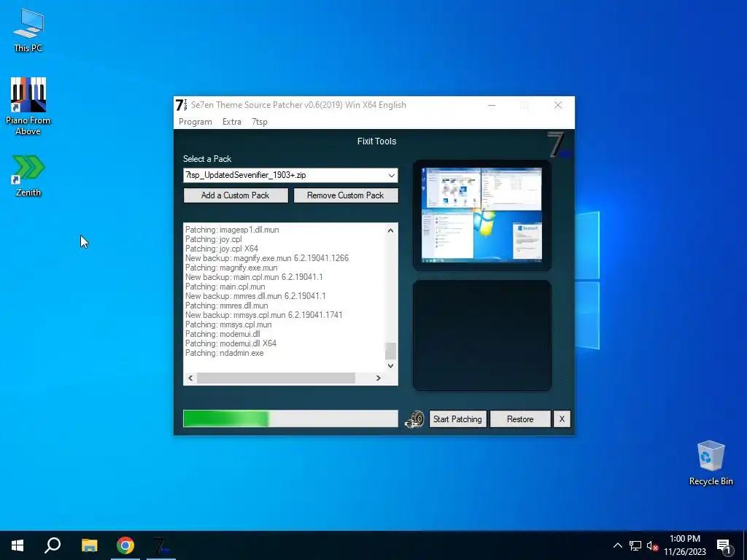Click the log's horizontal scrollbar thumb
This screenshot has width=747, height=560.
[276, 378]
